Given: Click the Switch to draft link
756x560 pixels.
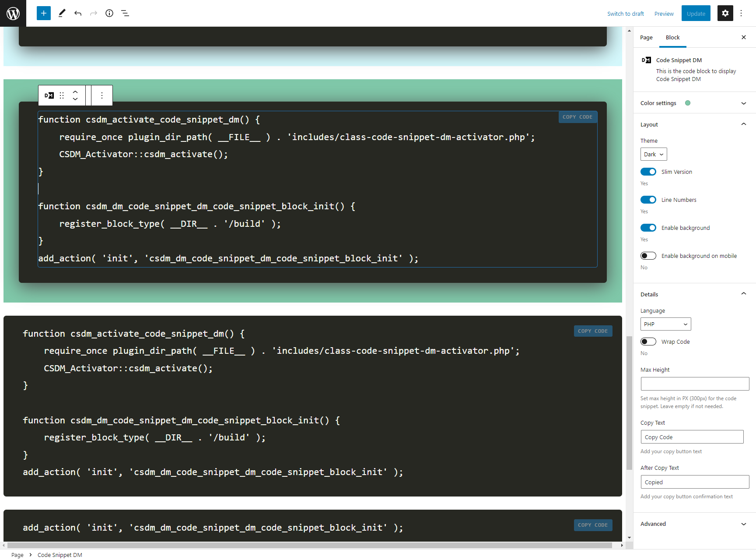Looking at the screenshot, I should [626, 14].
